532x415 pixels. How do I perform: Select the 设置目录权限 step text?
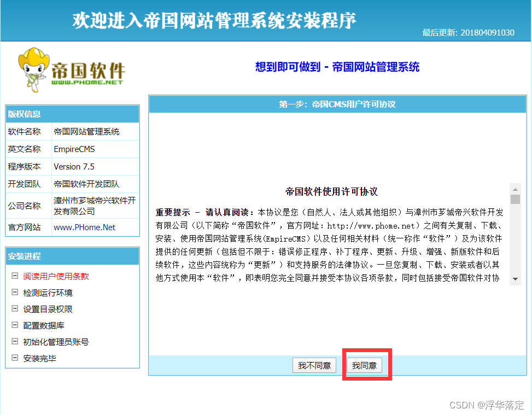48,309
